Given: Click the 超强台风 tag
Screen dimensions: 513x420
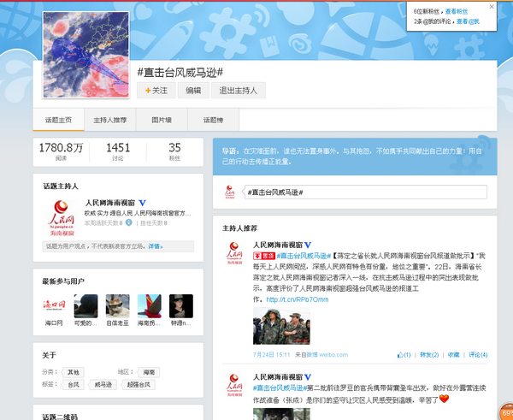Looking at the screenshot, I should tap(139, 385).
